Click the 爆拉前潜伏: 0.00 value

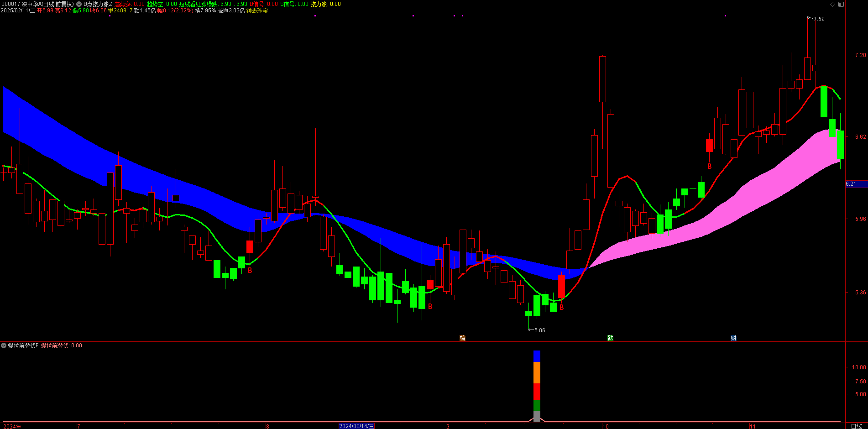[x=62, y=345]
